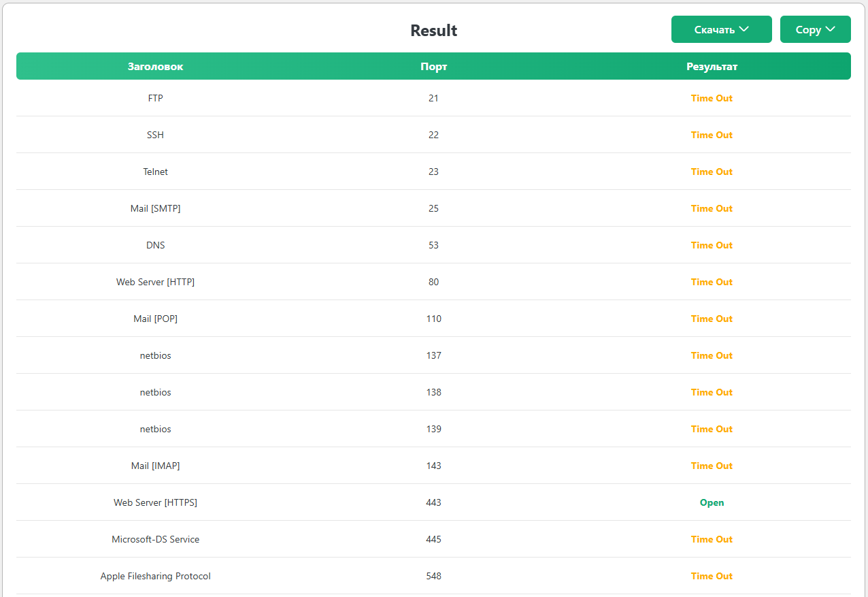
Task: Select the FTP row title
Action: (x=155, y=98)
